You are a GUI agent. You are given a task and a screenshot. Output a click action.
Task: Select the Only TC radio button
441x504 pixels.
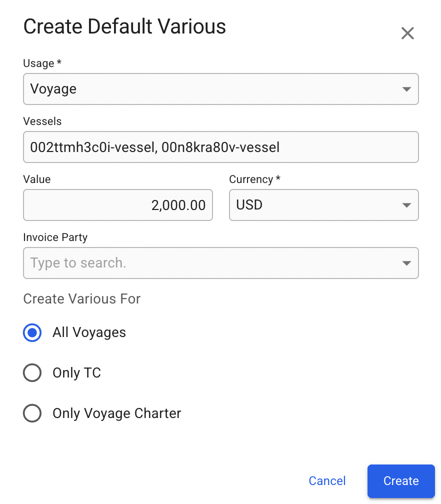point(32,373)
